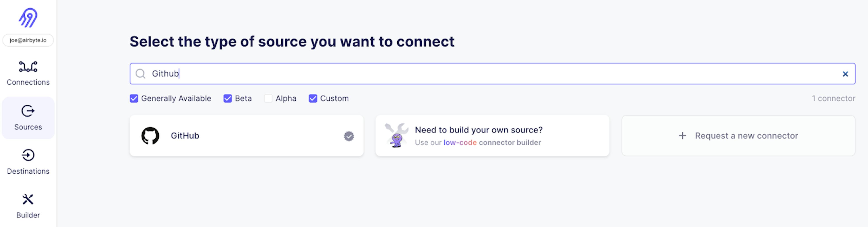Open the Destinations sidebar icon
This screenshot has height=227, width=868.
(28, 155)
